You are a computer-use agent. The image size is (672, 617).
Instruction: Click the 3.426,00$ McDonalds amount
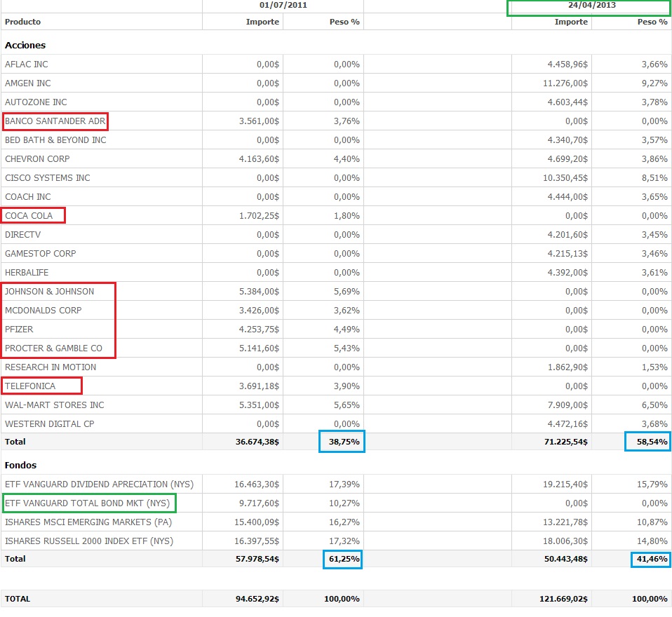[x=259, y=310]
